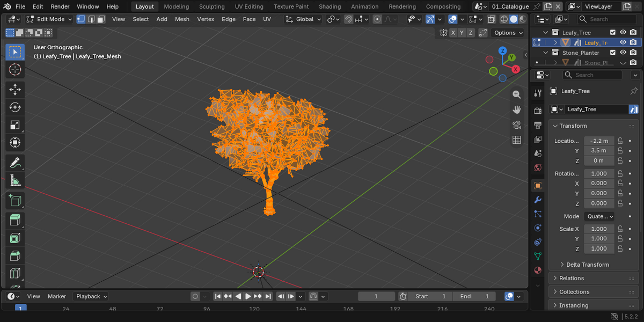Viewport: 644px width, 322px height.
Task: Open the World properties tab
Action: [x=538, y=167]
